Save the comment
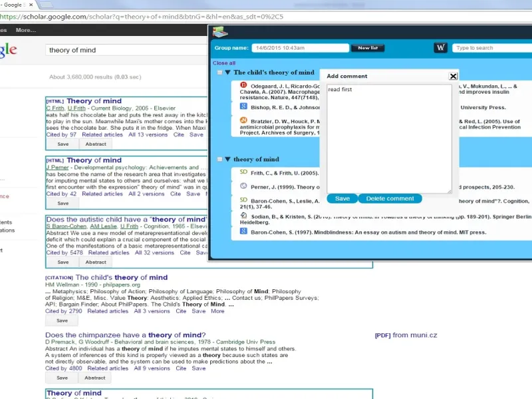The height and width of the screenshot is (399, 532). tap(342, 198)
